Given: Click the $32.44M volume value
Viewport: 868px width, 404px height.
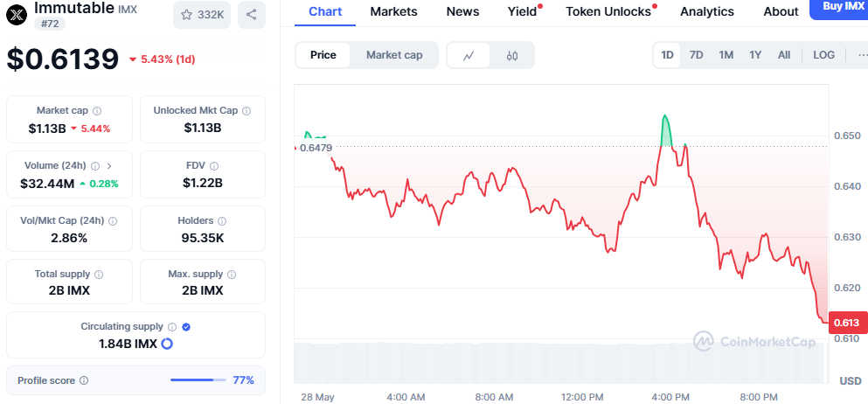Looking at the screenshot, I should click(x=47, y=183).
